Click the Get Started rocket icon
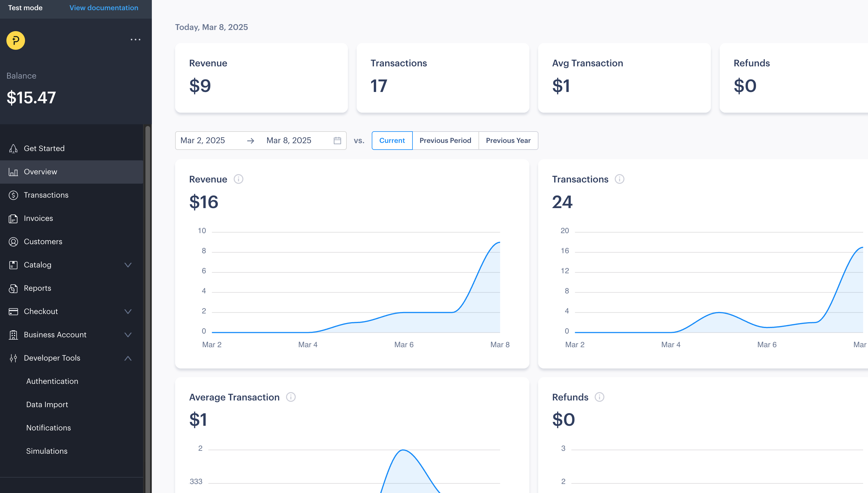This screenshot has width=868, height=493. [x=13, y=149]
